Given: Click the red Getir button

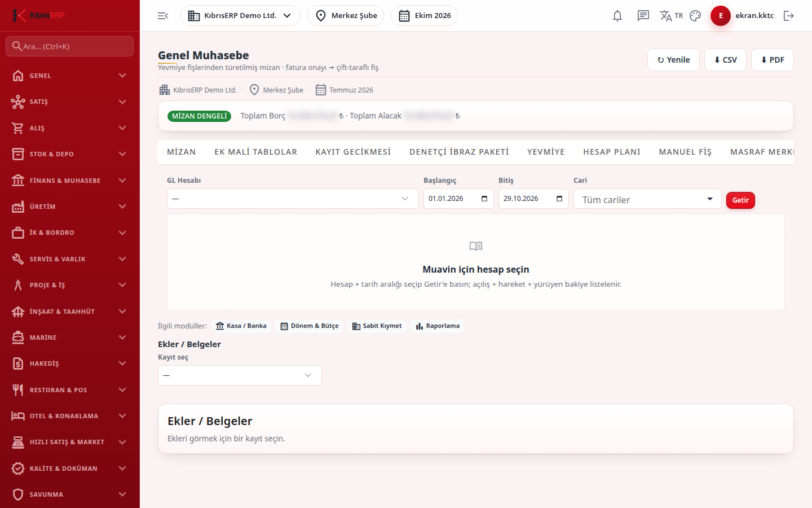Looking at the screenshot, I should pos(740,200).
